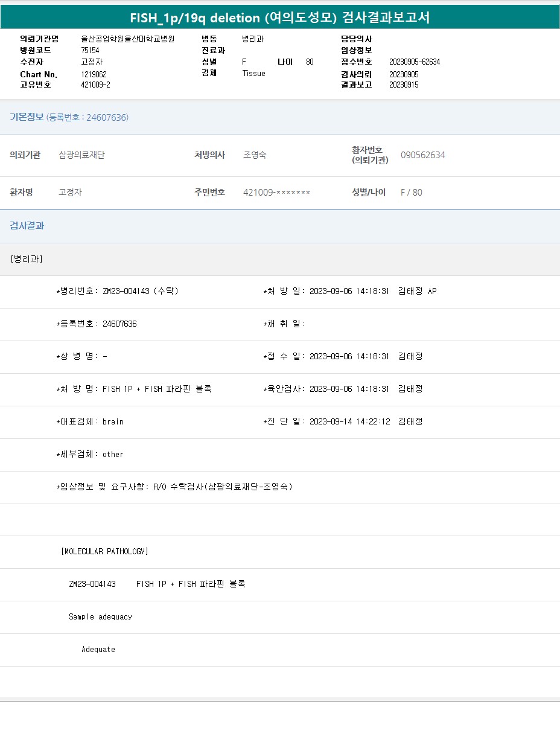This screenshot has height=736, width=560.
Task: Click representative specimen value brain
Action: [113, 421]
